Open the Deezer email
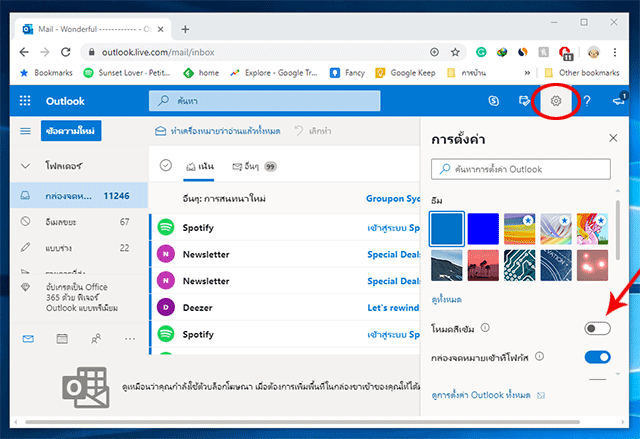640x439 pixels. [x=285, y=308]
